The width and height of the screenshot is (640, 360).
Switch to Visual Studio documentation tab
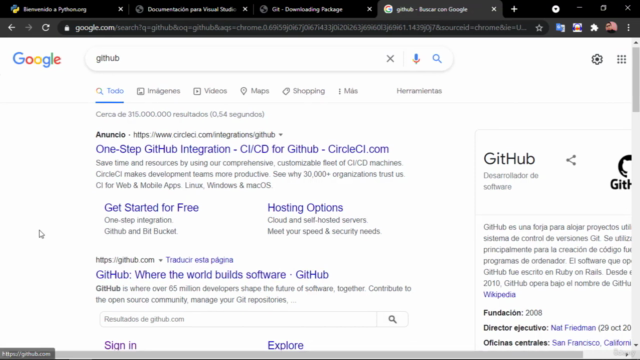[191, 9]
